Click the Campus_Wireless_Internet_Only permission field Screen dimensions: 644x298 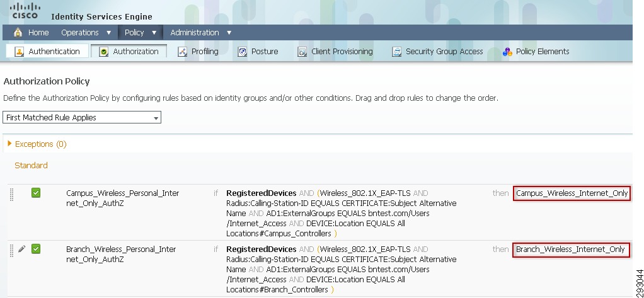coord(572,193)
